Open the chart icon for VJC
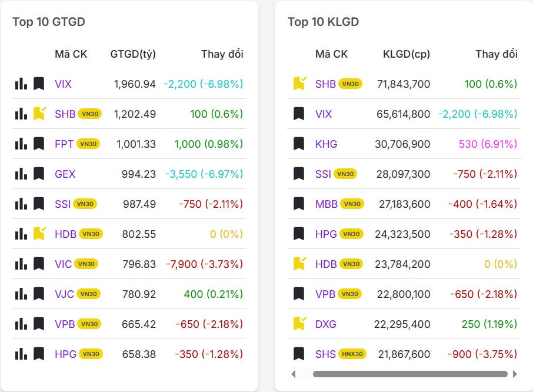This screenshot has width=533, height=392. click(x=21, y=294)
